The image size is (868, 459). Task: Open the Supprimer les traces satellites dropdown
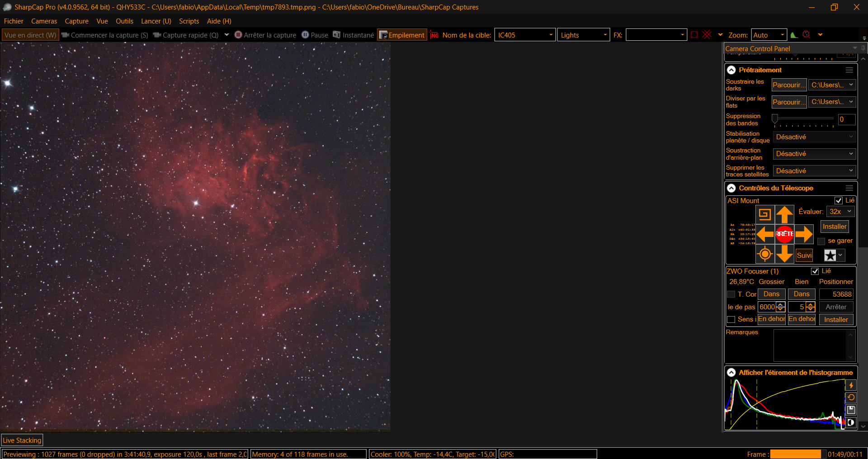(x=814, y=171)
